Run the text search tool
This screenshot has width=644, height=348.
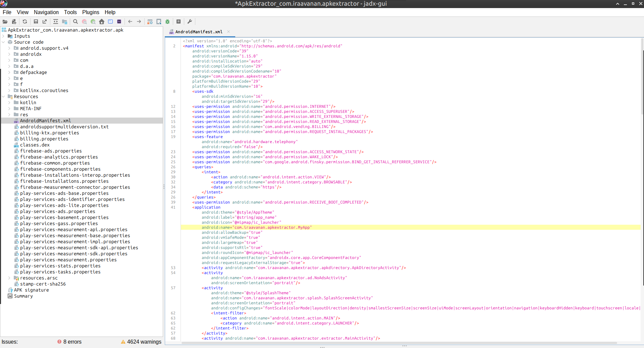[75, 21]
